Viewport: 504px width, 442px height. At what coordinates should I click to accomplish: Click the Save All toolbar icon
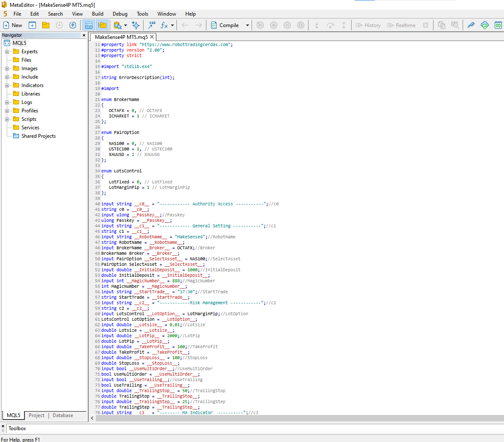point(73,25)
